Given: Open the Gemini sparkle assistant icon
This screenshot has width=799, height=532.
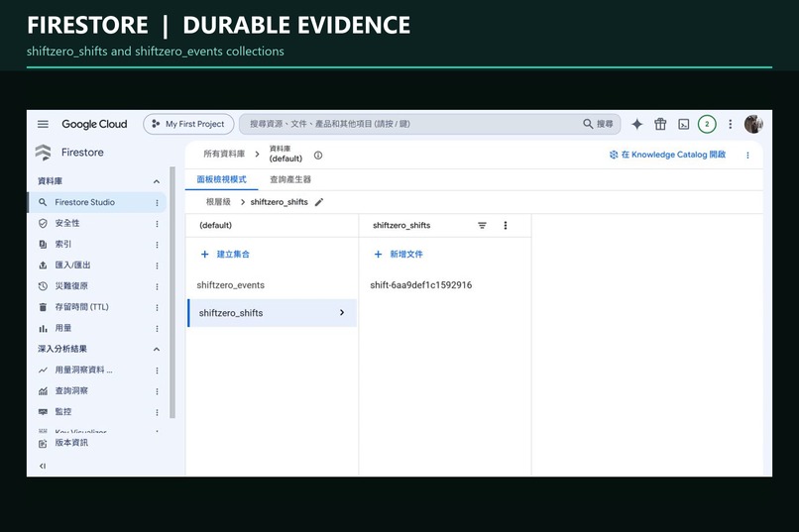Looking at the screenshot, I should (636, 124).
